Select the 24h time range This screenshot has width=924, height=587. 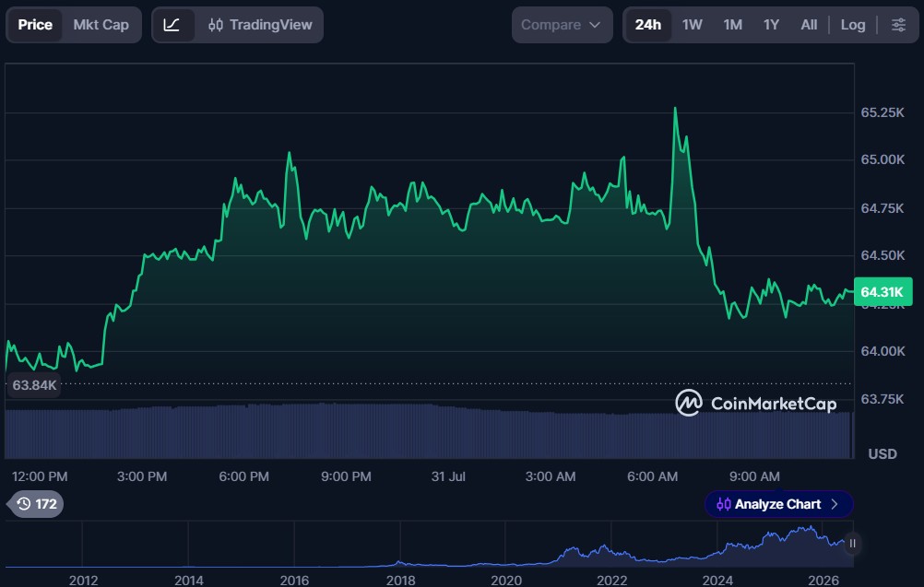(647, 25)
